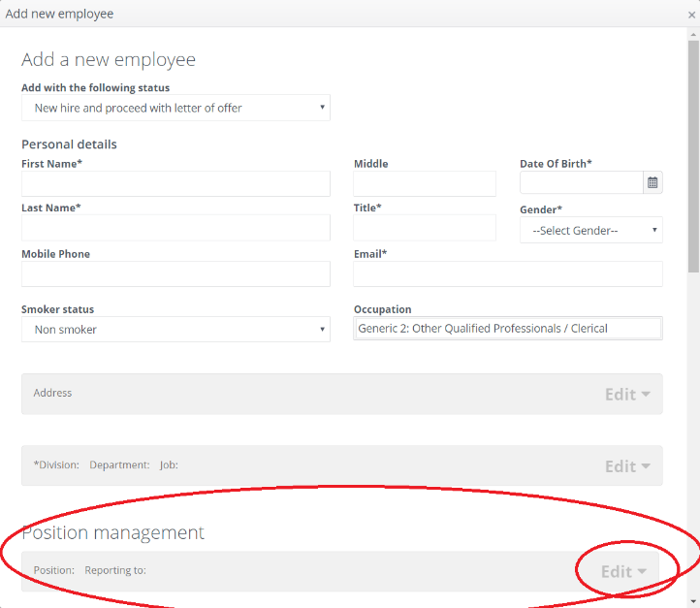Click the Mobile Phone field
Viewport: 700px width, 608px height.
(175, 274)
